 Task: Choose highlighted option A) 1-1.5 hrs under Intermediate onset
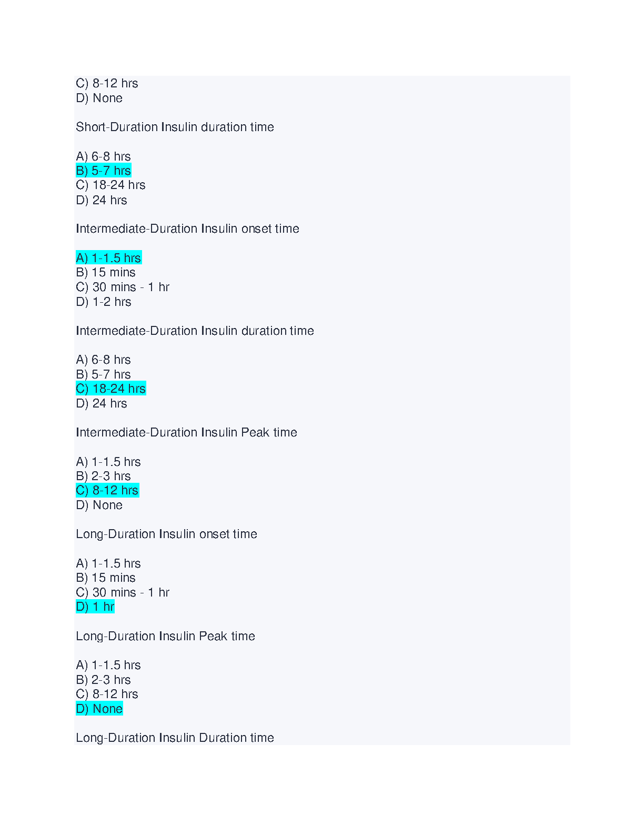tap(109, 258)
